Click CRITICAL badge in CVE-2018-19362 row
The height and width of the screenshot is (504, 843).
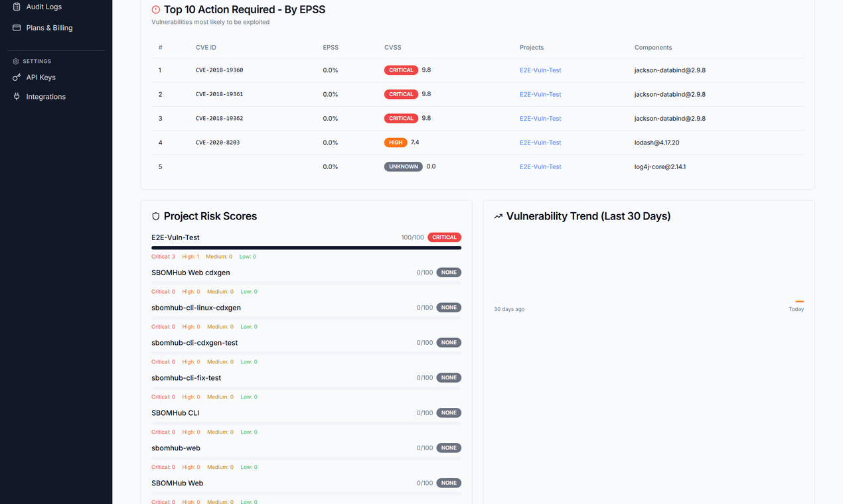(x=401, y=119)
